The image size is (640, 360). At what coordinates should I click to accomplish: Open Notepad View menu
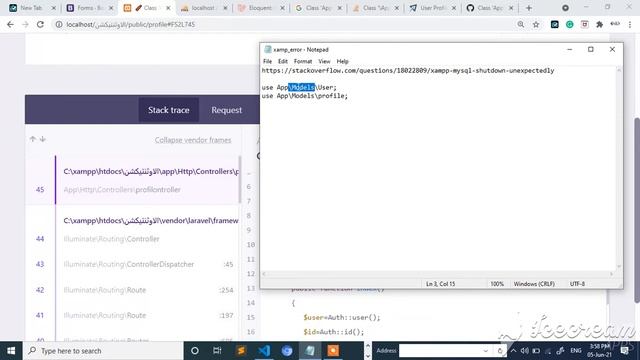pos(324,61)
